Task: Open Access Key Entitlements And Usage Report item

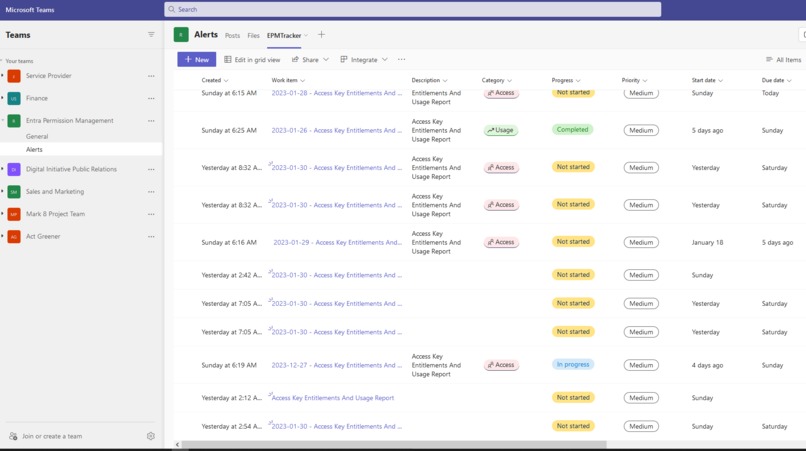Action: coord(333,398)
